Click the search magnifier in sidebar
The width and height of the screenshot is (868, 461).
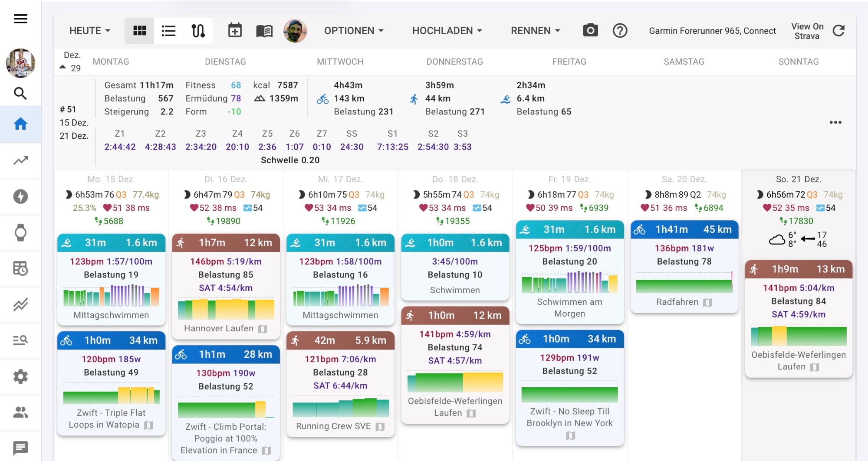pyautogui.click(x=20, y=93)
